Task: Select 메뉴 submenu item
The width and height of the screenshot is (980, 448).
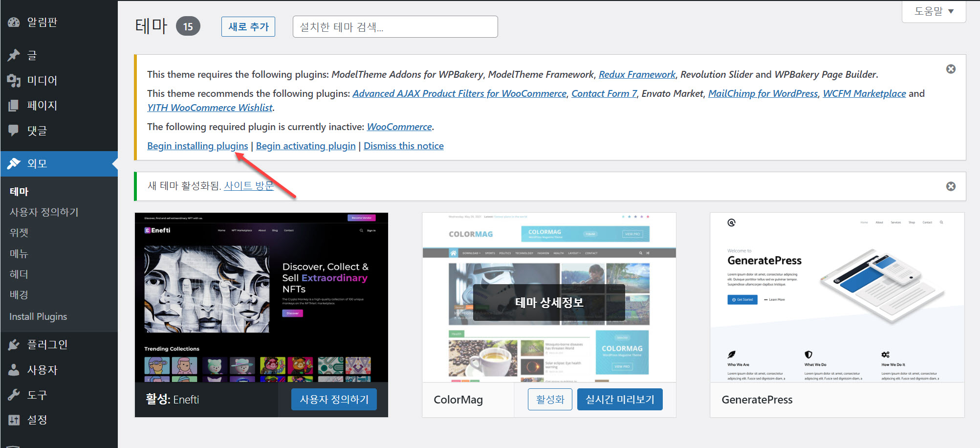Action: tap(19, 254)
